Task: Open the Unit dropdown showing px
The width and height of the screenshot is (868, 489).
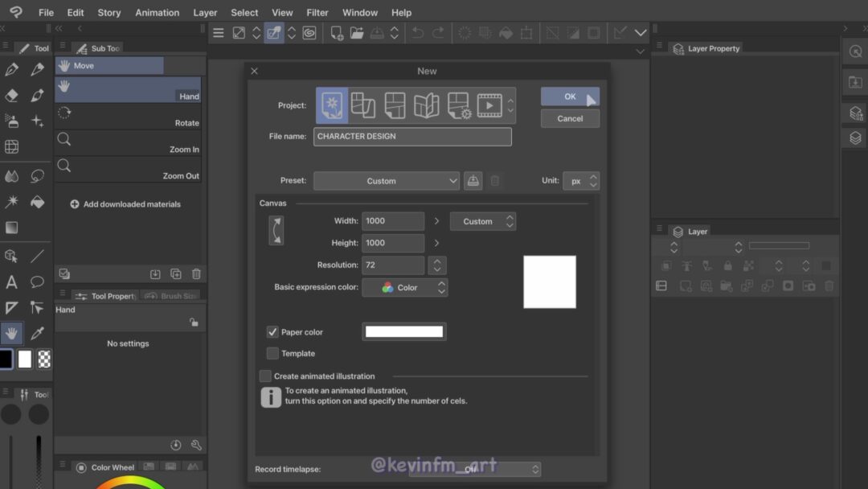Action: coord(581,180)
